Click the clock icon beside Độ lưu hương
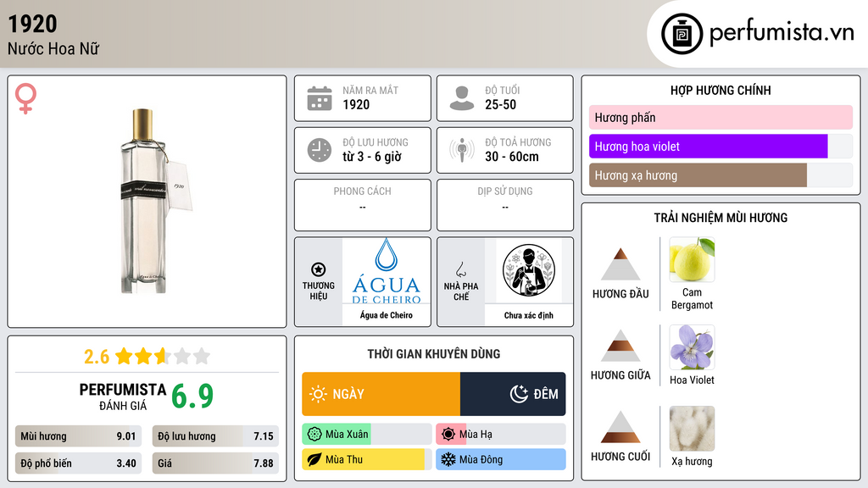Image resolution: width=868 pixels, height=488 pixels. [320, 150]
